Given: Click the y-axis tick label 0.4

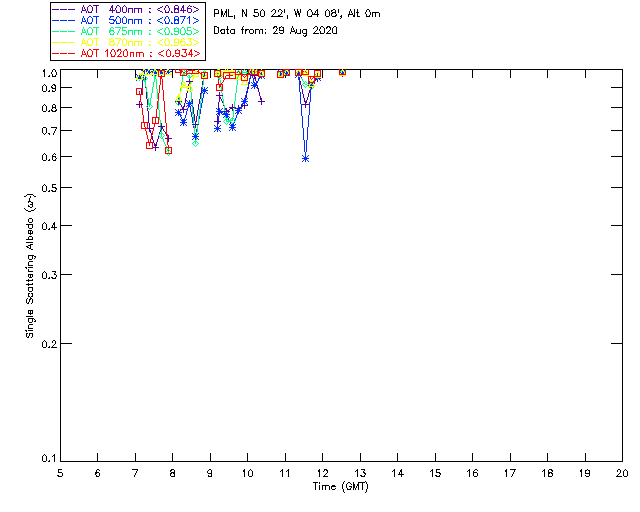Looking at the screenshot, I should [49, 226].
